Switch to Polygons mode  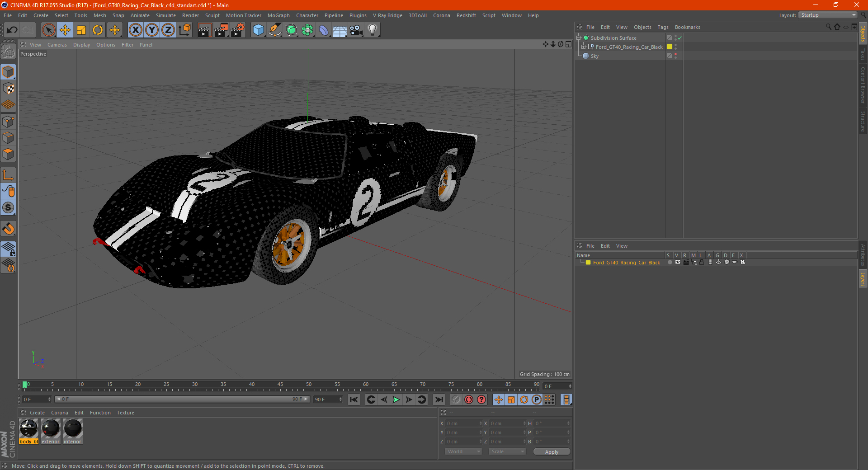coord(8,154)
